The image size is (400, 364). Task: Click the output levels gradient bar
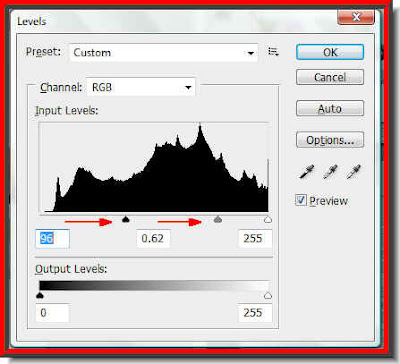pos(154,286)
